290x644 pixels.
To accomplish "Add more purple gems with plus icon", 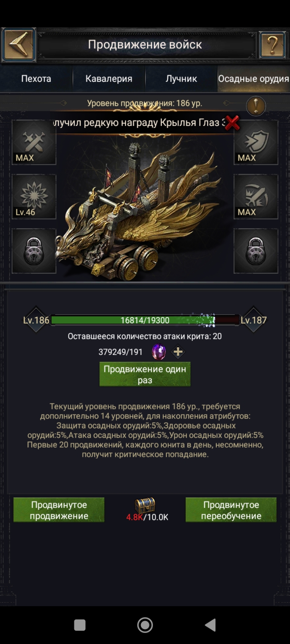I will point(178,352).
